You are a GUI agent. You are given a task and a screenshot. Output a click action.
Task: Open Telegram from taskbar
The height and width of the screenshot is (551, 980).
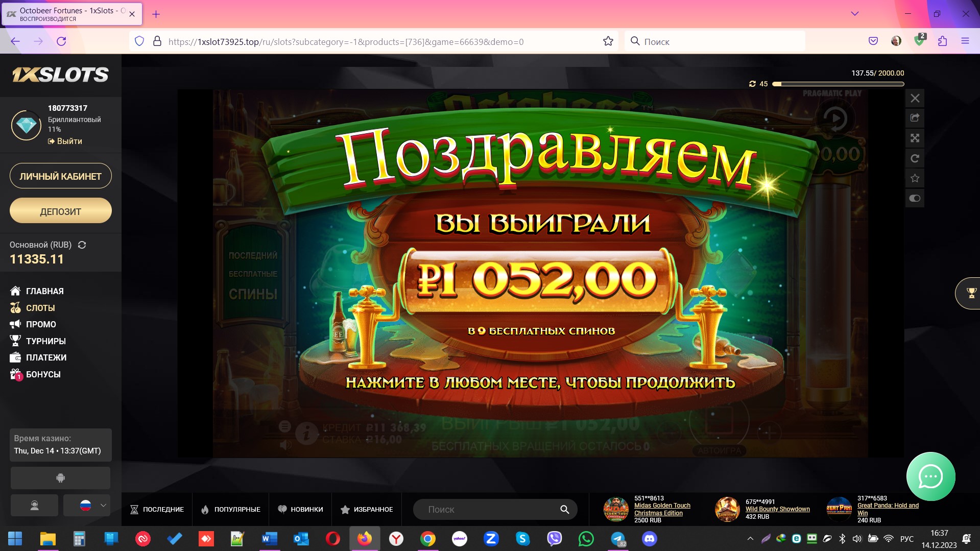[618, 539]
